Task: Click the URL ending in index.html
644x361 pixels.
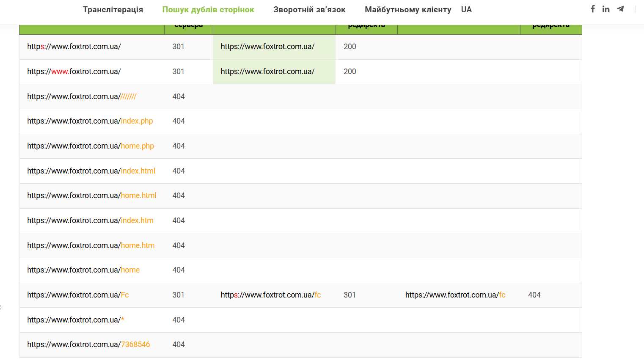Action: (x=91, y=171)
